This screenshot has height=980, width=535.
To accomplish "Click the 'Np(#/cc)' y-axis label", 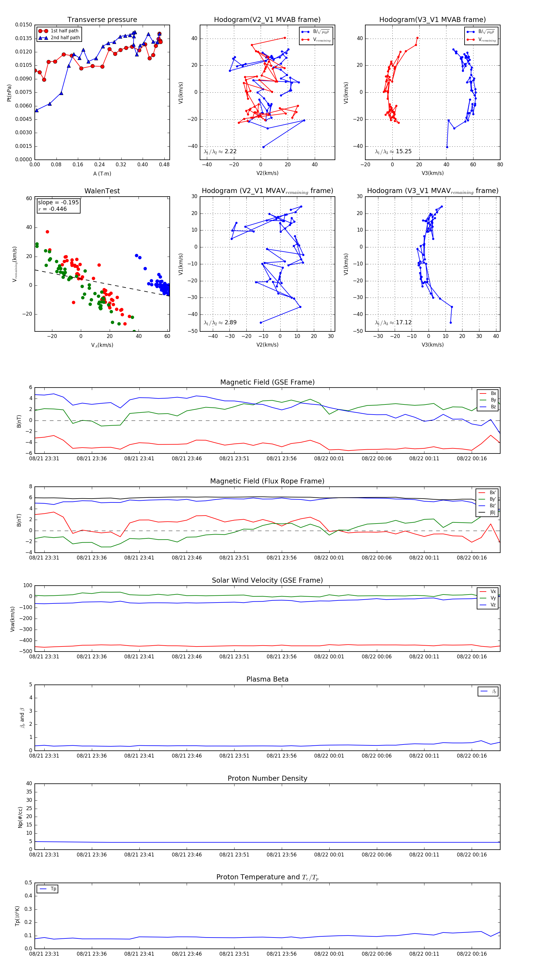I will click(x=21, y=817).
